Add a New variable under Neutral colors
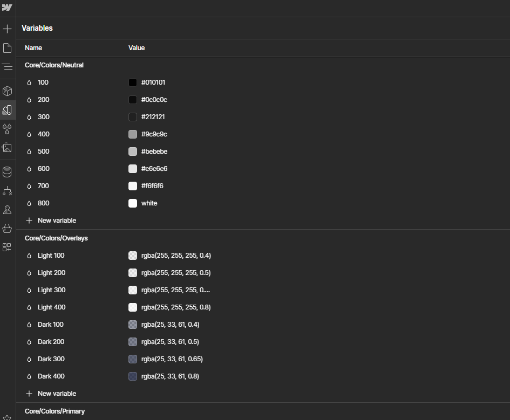 pyautogui.click(x=51, y=220)
